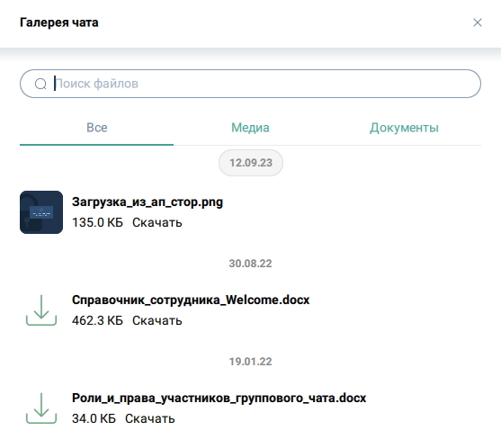Screen dimensions: 501x448
Task: Click the Галерея чата title
Action: [x=59, y=22]
